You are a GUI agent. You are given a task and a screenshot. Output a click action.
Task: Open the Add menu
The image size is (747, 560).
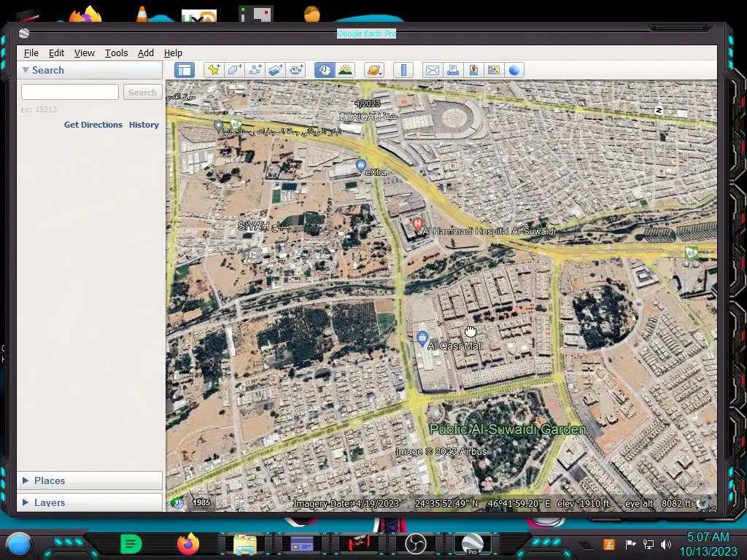click(x=146, y=52)
